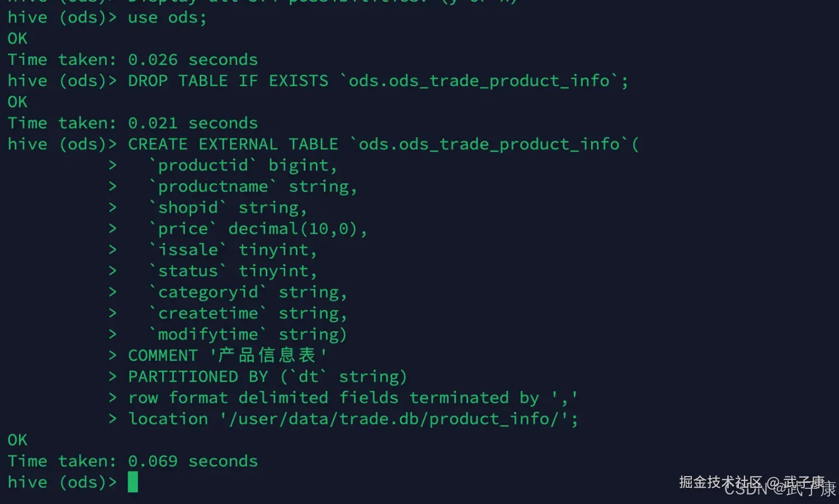Click the `modifytime` string column line
Viewport: 839px width, 504px height.
tap(248, 335)
